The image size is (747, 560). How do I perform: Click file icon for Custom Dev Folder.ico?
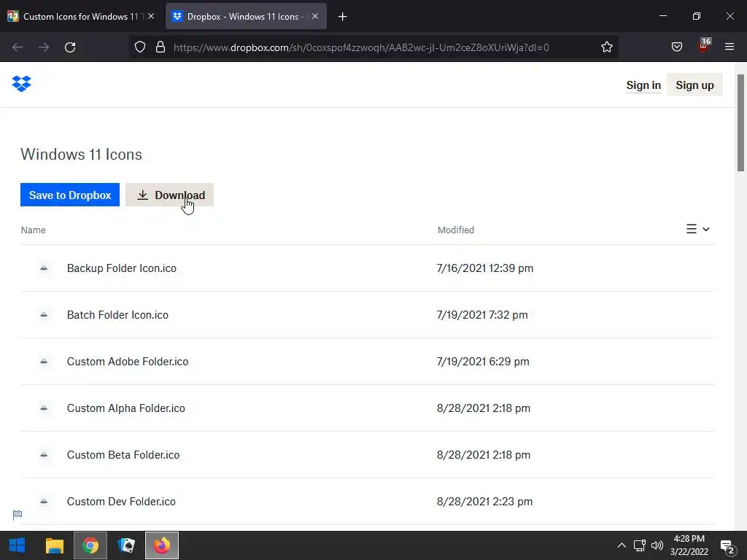[44, 502]
